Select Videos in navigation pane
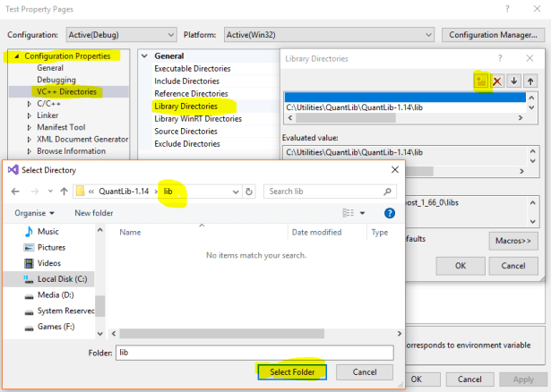Viewport: 551px width, 392px height. 49,263
